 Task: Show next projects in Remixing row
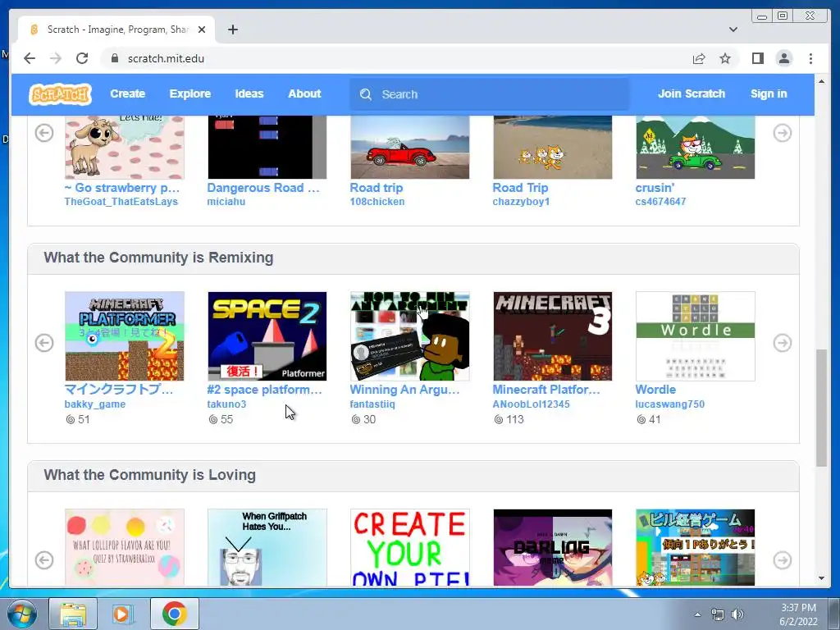coord(782,343)
